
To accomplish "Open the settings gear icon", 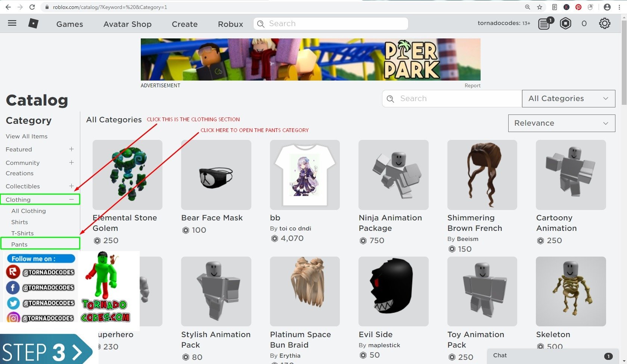I will 604,23.
